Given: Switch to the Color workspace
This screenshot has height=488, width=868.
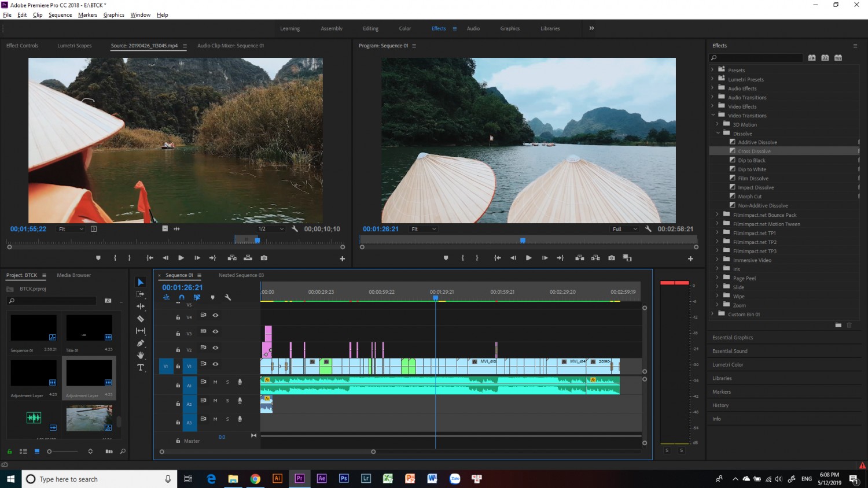Looking at the screenshot, I should (x=404, y=28).
